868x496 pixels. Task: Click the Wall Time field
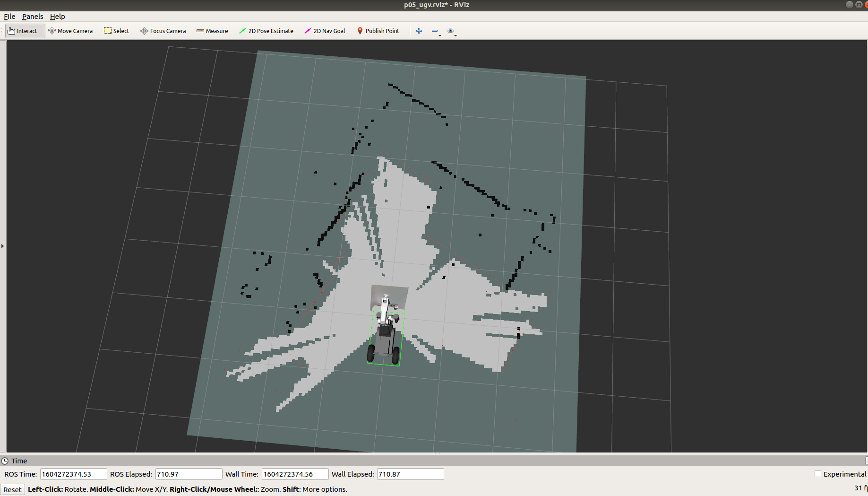click(x=295, y=474)
